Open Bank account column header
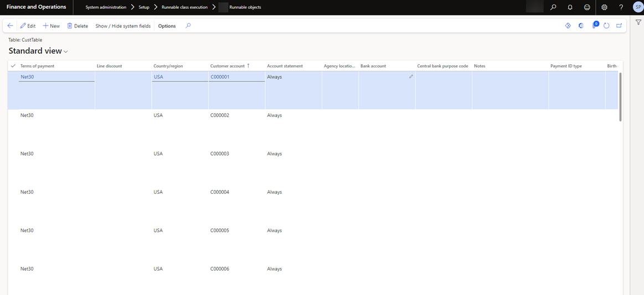The image size is (644, 295). pos(373,66)
